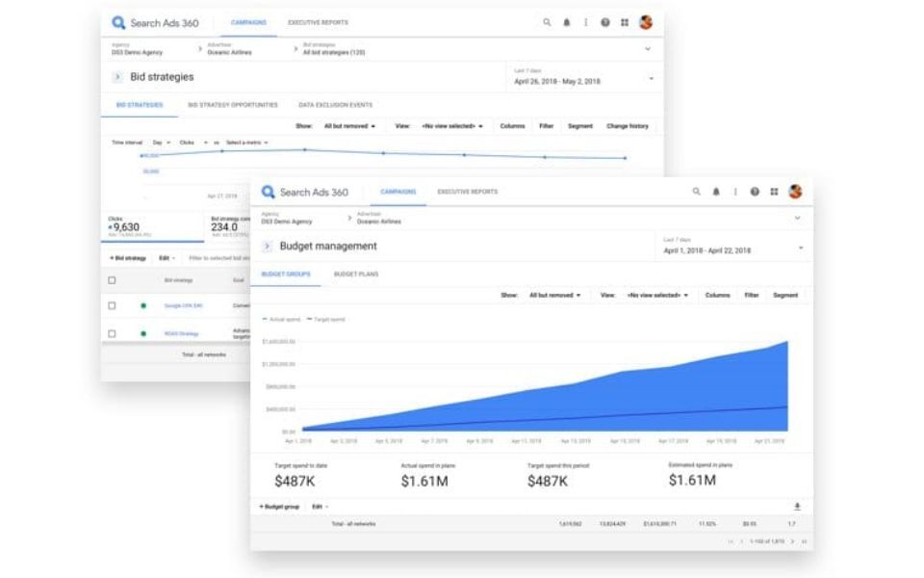
Task: Select Campaigns tab in Bid strategies window
Action: point(248,22)
